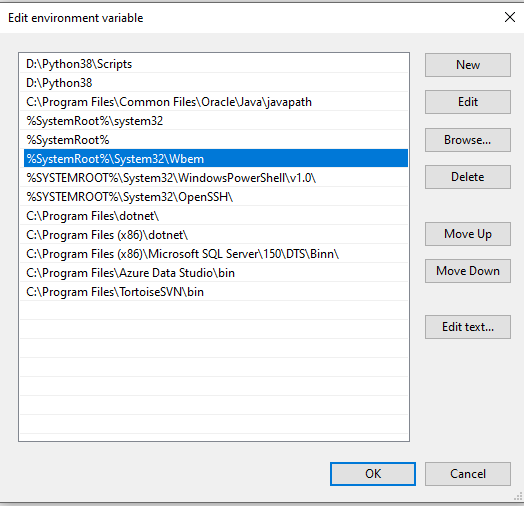Move selected entry up
Screen dimensions: 524x506
(x=468, y=234)
